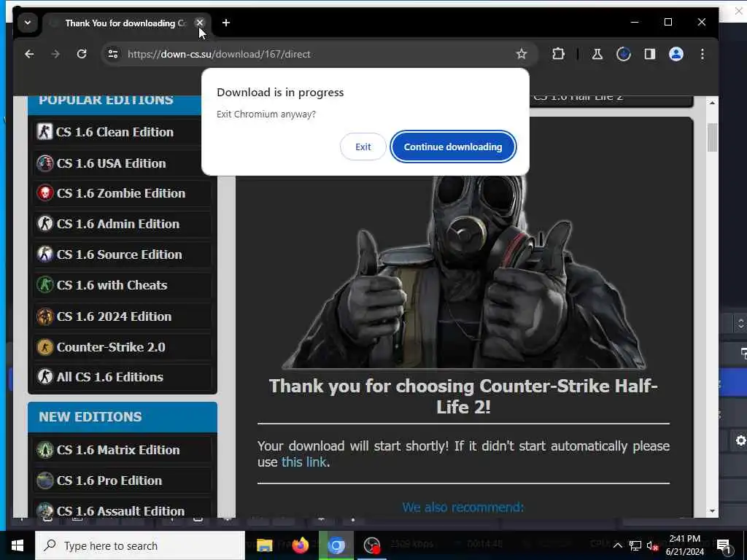Click the settings gear in the background window

pyautogui.click(x=740, y=440)
